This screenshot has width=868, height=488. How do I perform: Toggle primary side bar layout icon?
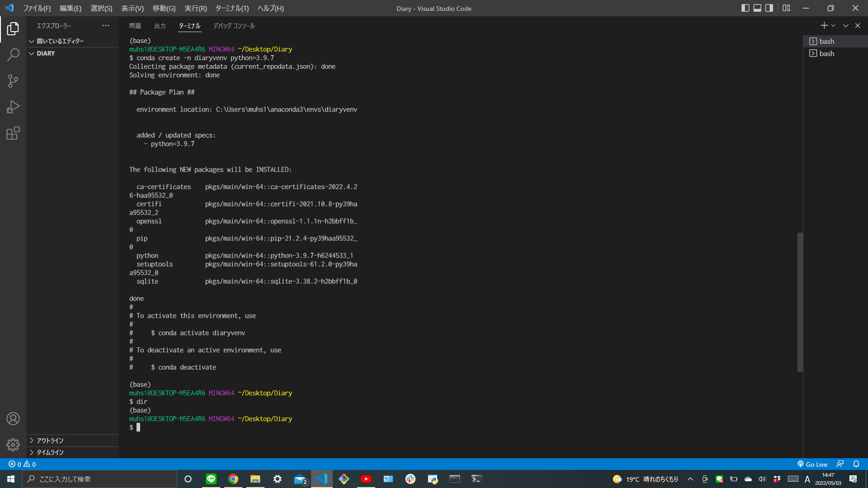[745, 8]
